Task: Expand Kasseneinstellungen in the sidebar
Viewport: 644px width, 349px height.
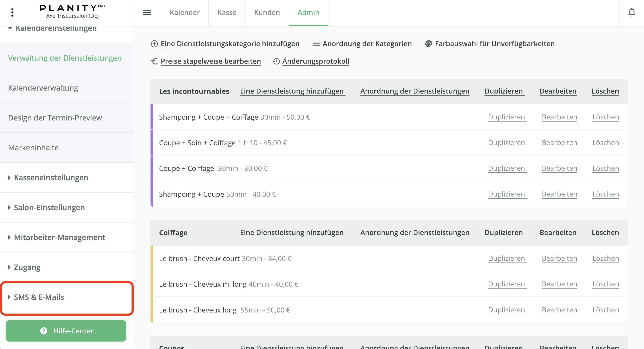Action: 51,177
